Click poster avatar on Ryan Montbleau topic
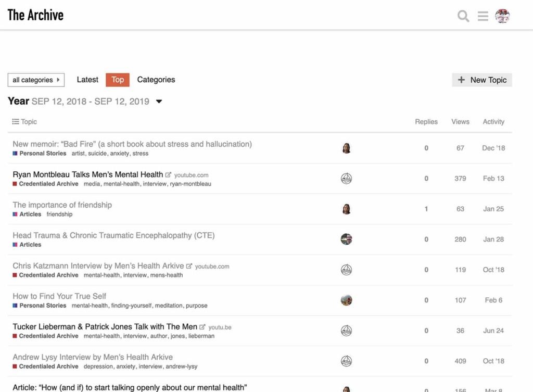The height and width of the screenshot is (392, 533). (x=346, y=179)
